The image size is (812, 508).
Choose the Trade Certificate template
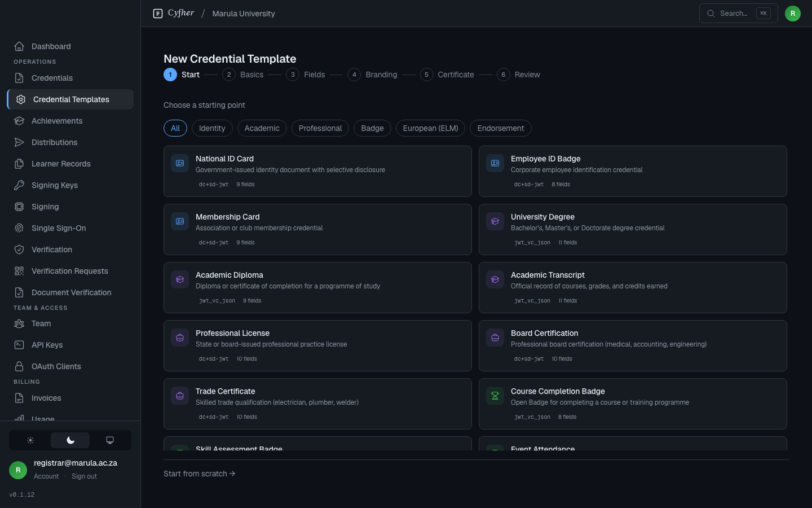coord(317,404)
